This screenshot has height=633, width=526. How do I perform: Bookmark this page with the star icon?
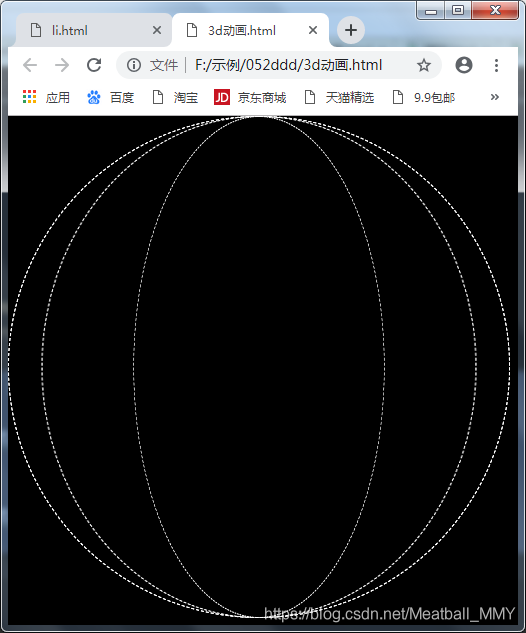tap(423, 65)
